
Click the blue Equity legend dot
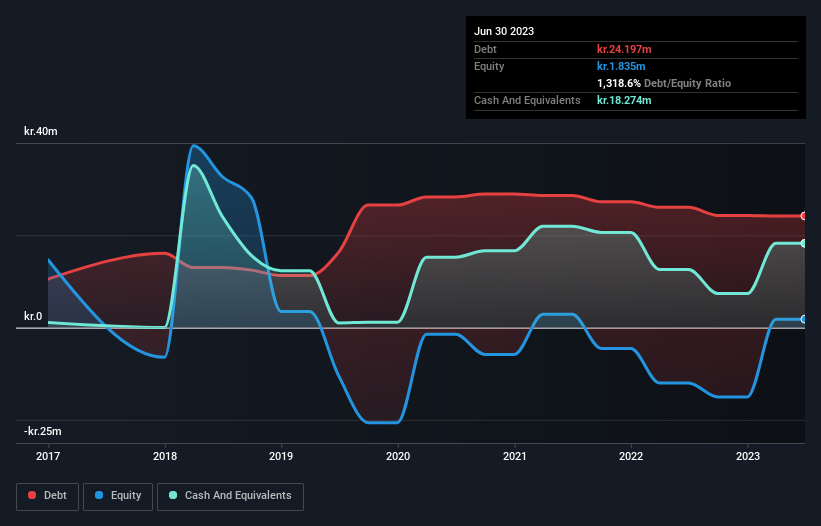pos(99,495)
